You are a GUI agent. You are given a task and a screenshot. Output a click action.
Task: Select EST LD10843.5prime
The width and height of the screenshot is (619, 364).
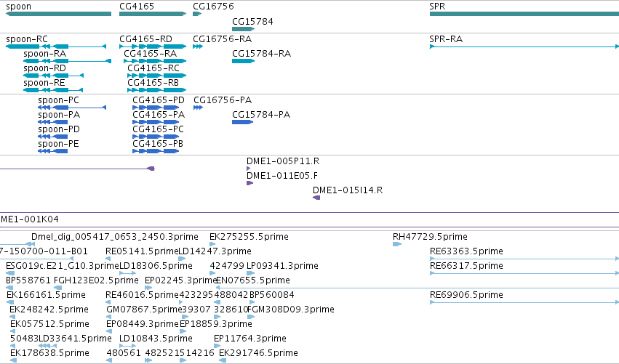click(x=156, y=339)
